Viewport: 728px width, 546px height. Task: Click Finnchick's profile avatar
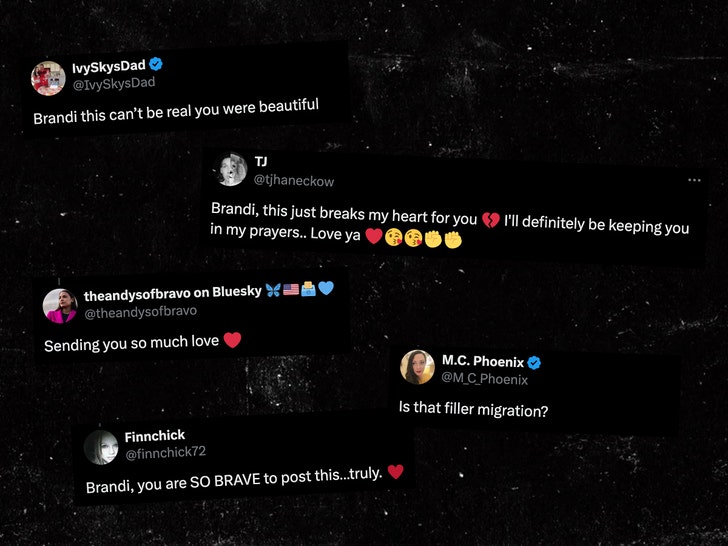click(x=101, y=448)
